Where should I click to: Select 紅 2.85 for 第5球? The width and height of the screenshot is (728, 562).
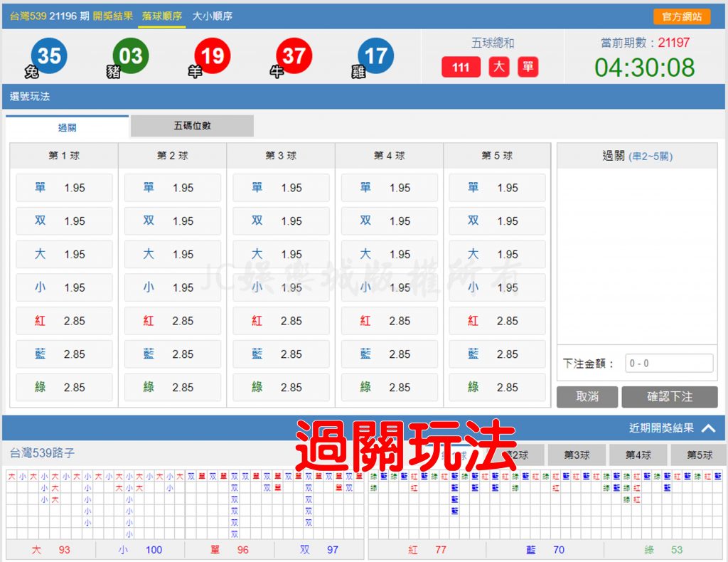click(x=497, y=321)
